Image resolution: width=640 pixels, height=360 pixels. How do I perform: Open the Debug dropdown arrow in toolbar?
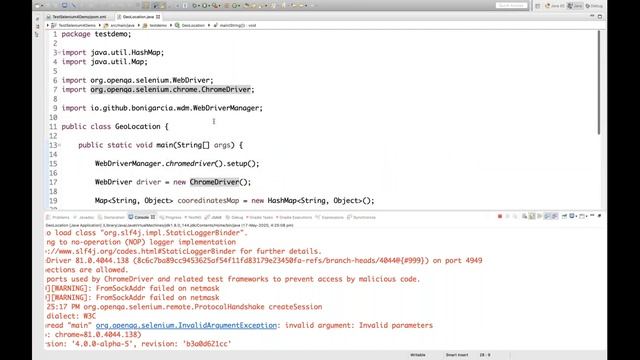[198, 6]
